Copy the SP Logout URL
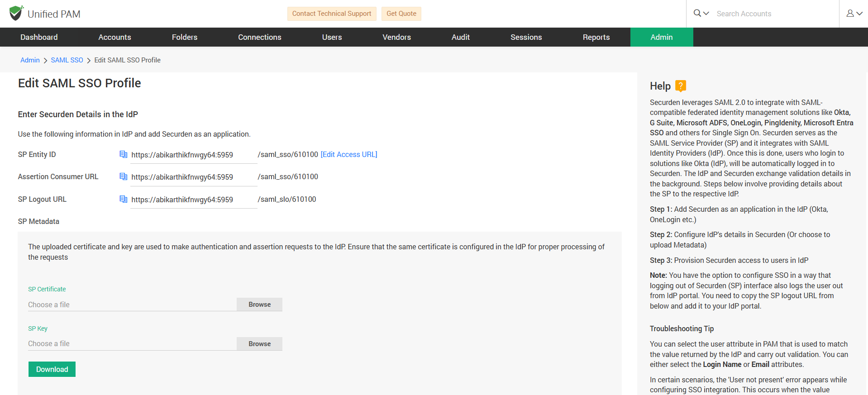This screenshot has width=868, height=395. pos(123,199)
